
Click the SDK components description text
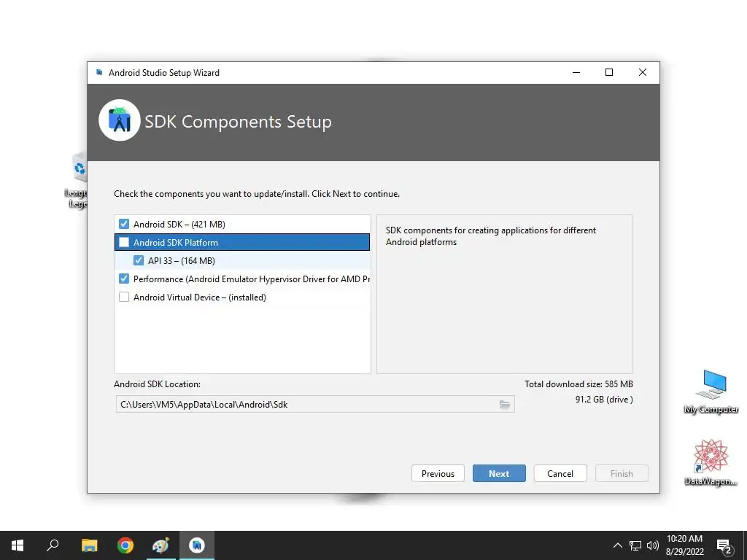(491, 236)
